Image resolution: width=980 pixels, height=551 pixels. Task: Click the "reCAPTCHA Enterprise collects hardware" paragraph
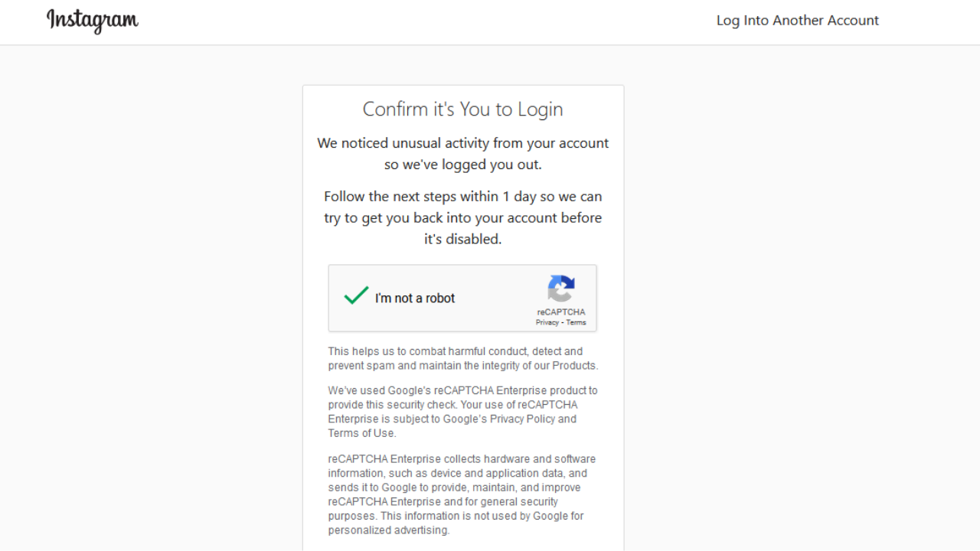coord(463,494)
